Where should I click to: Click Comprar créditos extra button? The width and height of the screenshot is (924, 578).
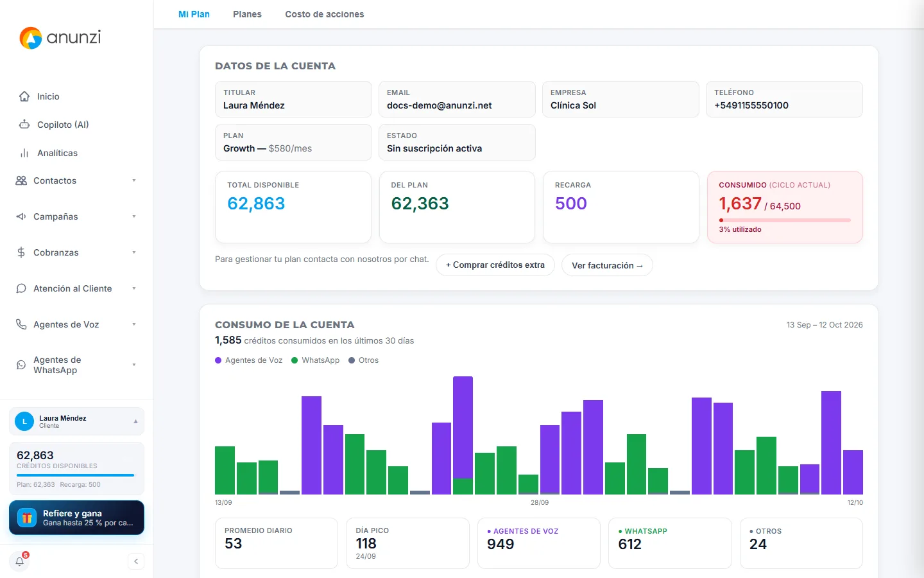click(x=495, y=265)
